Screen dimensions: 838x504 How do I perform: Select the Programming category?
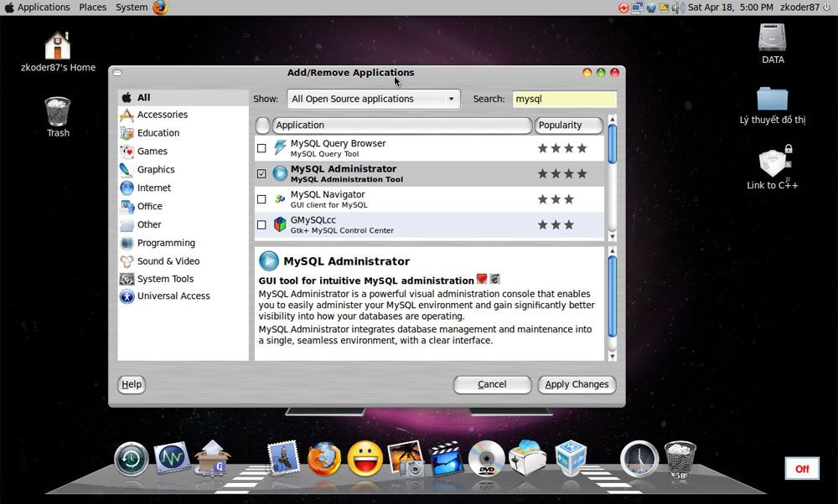[x=183, y=243]
